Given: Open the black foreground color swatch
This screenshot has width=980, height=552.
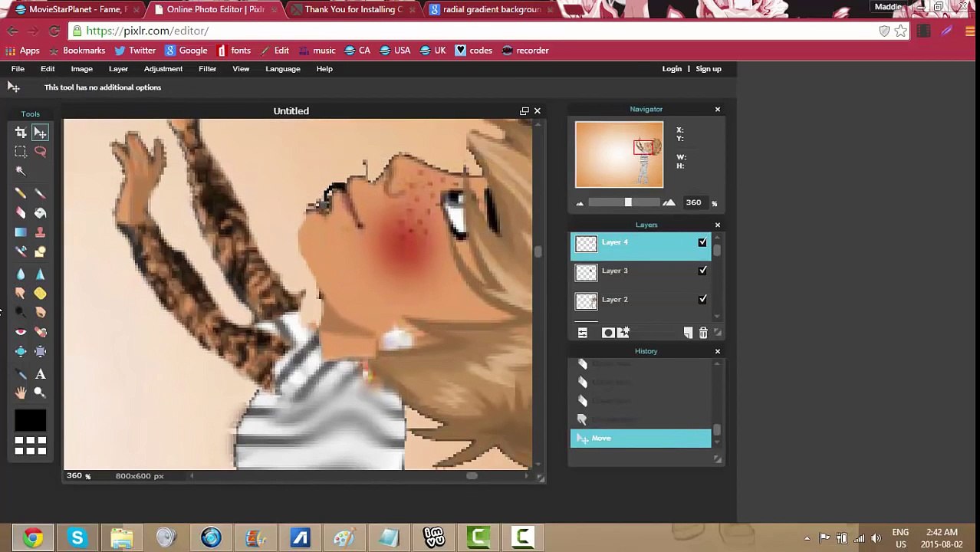Looking at the screenshot, I should tap(31, 420).
